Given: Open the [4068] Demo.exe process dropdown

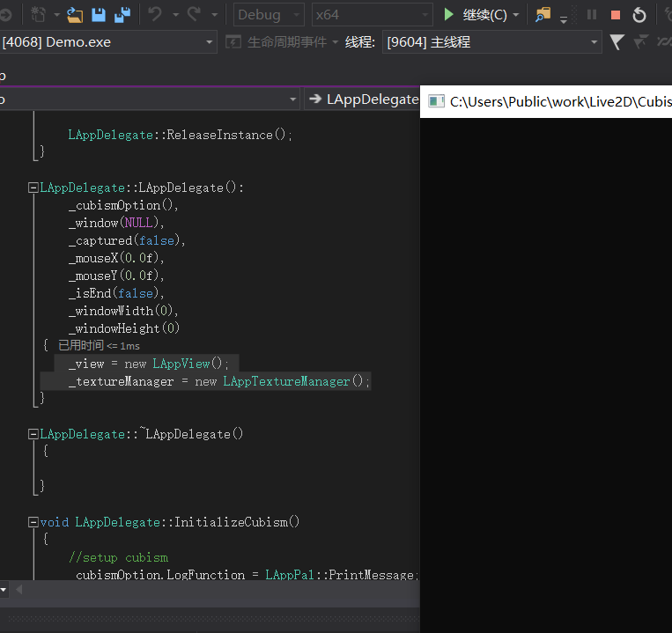Looking at the screenshot, I should pos(107,42).
